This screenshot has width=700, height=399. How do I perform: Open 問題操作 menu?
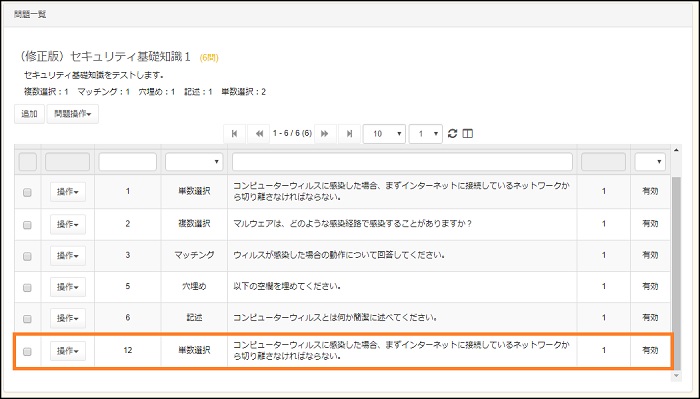point(73,114)
